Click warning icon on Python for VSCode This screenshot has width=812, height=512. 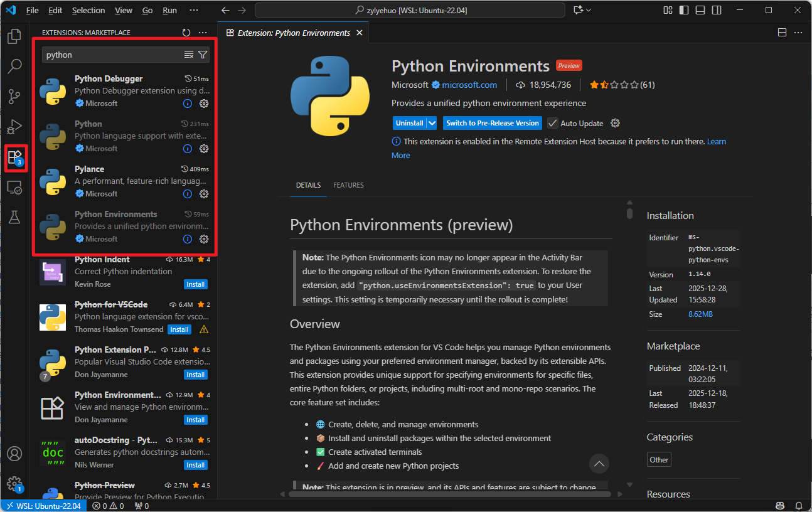[x=204, y=329]
